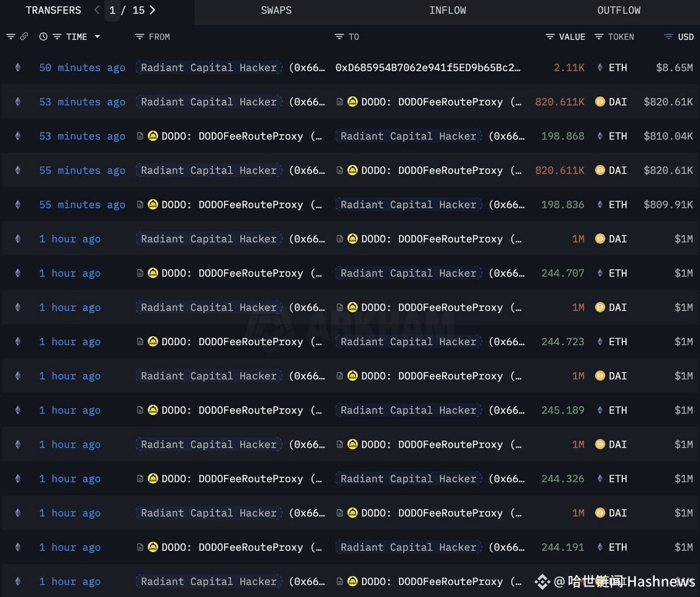Click contract icon in 244.191 row sender

(140, 547)
